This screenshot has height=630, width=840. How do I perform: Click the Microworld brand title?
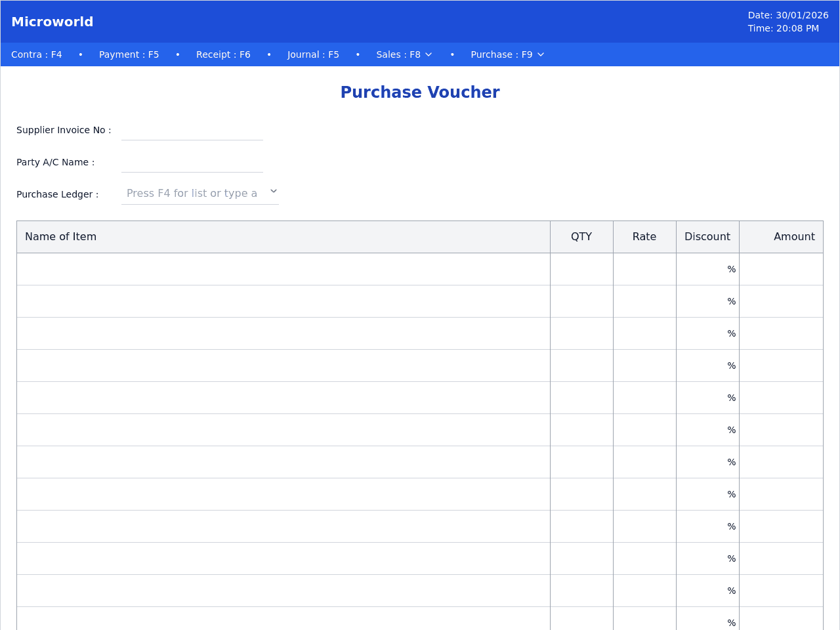click(x=52, y=22)
